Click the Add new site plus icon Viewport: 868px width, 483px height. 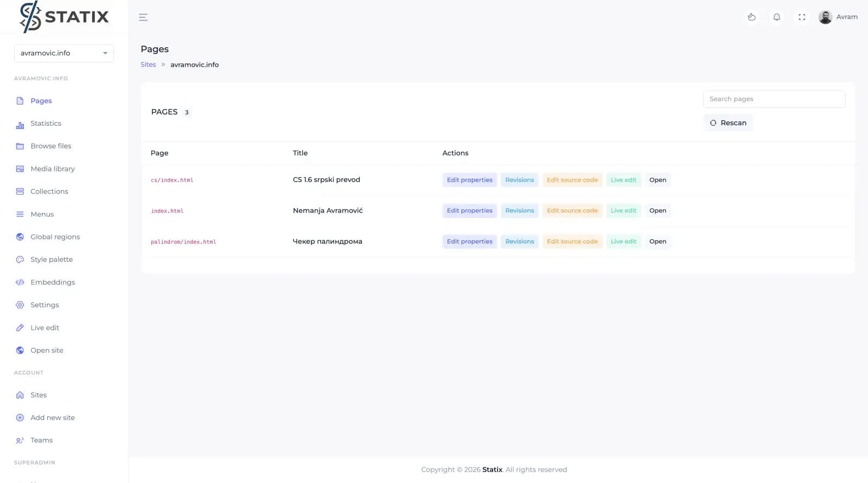(x=20, y=418)
